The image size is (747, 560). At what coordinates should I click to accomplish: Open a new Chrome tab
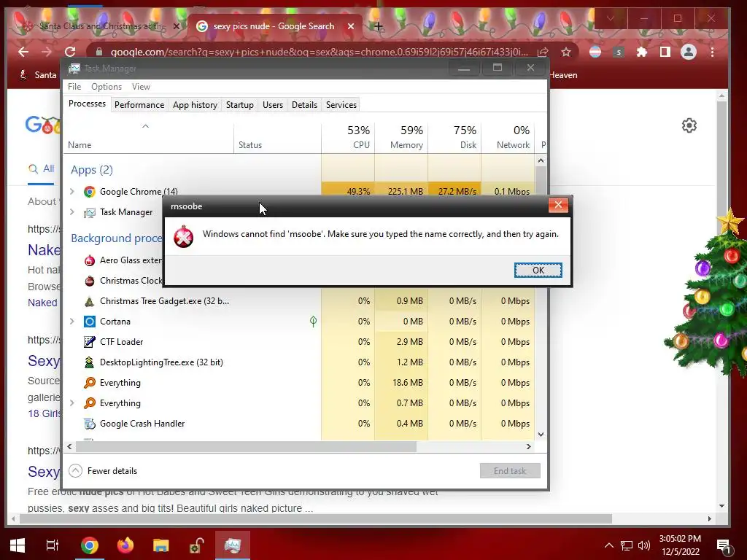379,26
